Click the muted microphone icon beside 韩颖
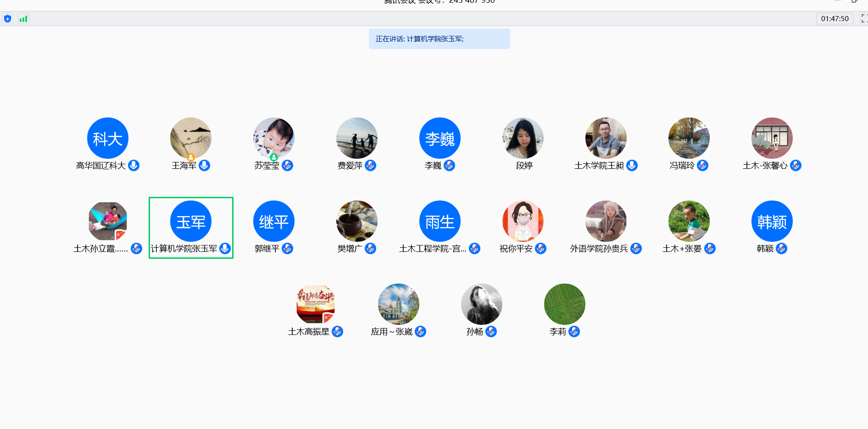This screenshot has width=868, height=429. point(782,248)
